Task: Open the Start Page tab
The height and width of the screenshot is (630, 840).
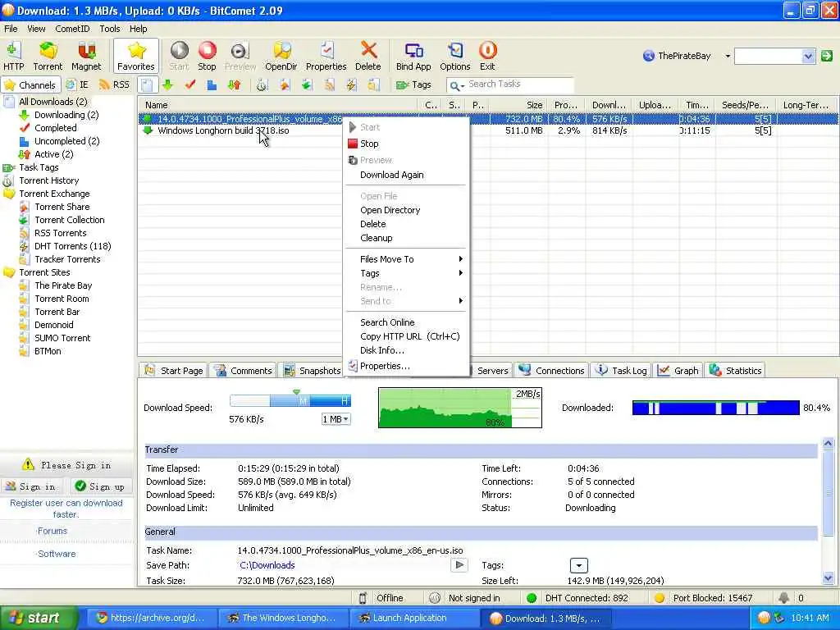Action: (x=174, y=370)
